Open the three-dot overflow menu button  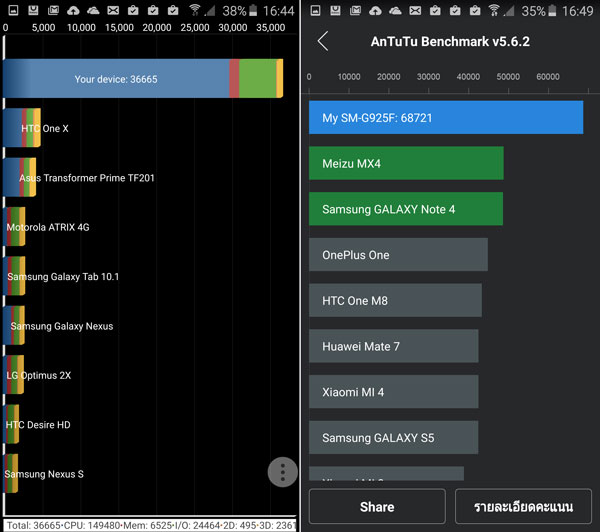(283, 472)
